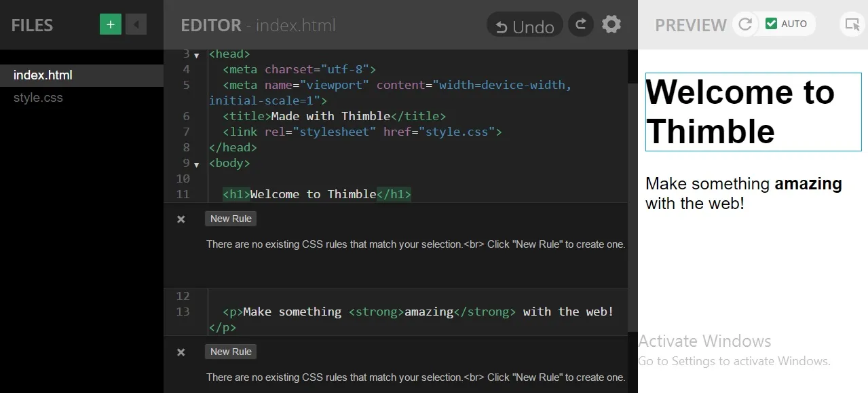Viewport: 868px width, 393px height.
Task: Refresh the preview pane
Action: [x=744, y=24]
